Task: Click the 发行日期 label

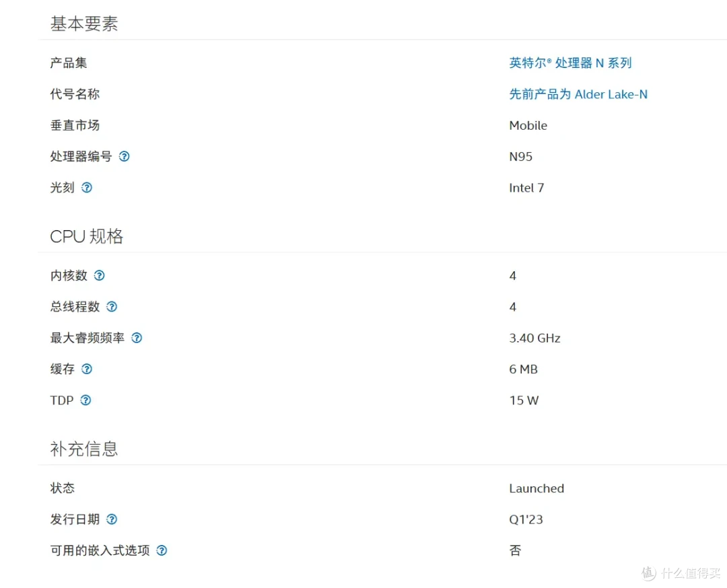Action: pos(75,519)
